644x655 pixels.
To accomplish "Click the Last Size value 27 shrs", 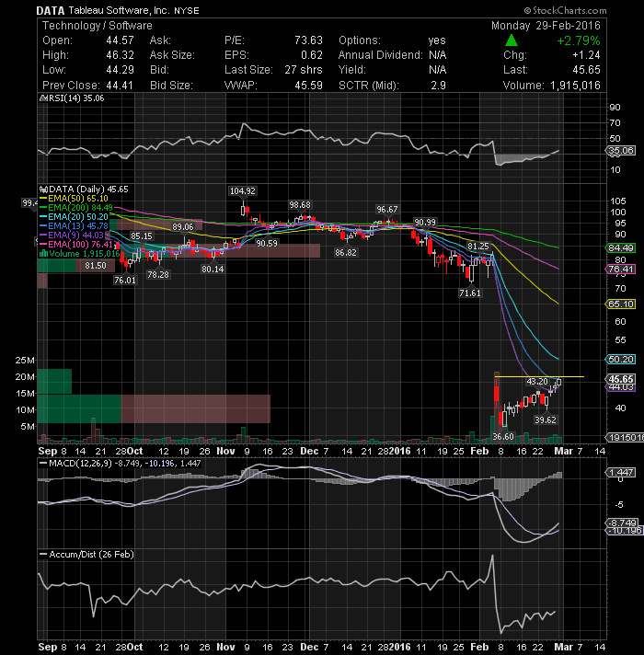I will pyautogui.click(x=304, y=70).
